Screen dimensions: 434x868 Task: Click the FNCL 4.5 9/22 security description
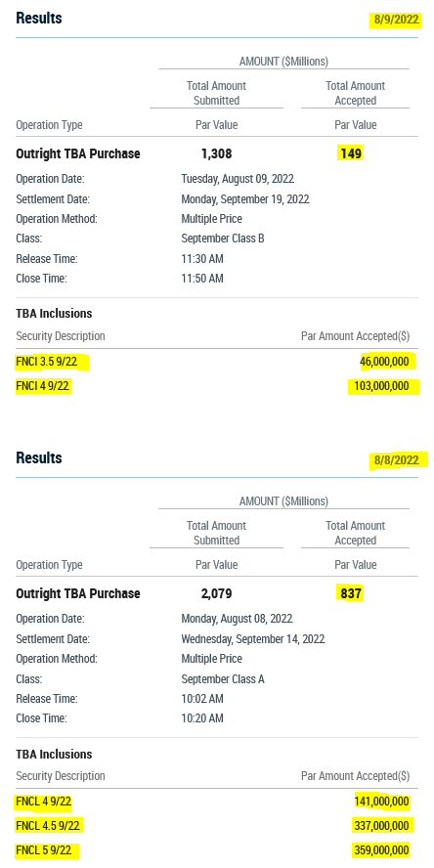[x=48, y=826]
